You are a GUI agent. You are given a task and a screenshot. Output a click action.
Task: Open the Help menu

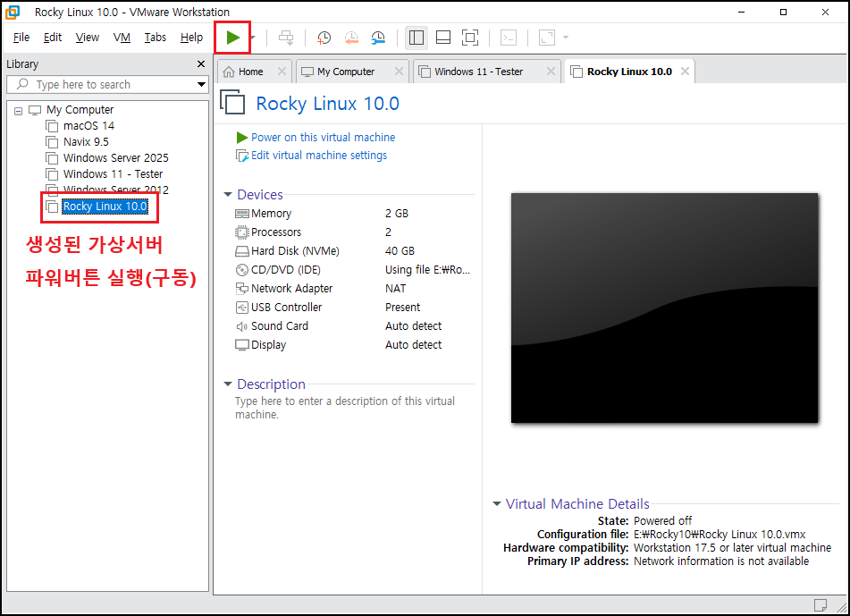(191, 38)
